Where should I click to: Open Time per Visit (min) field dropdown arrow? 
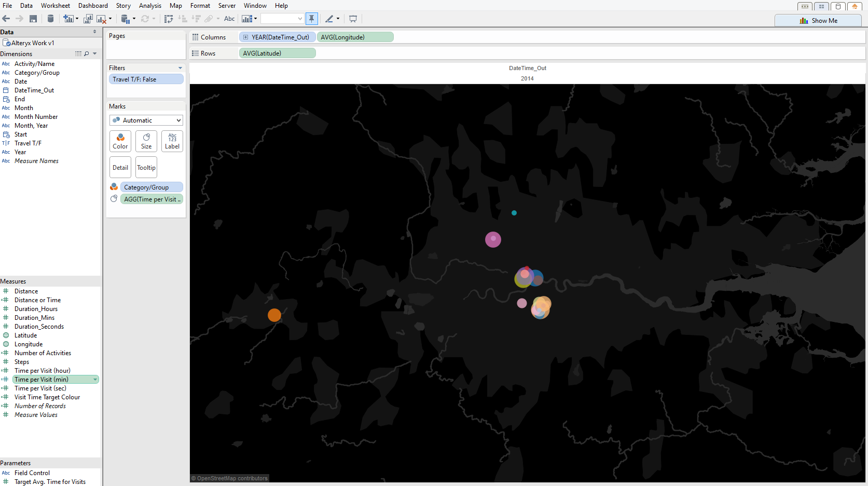pos(95,380)
